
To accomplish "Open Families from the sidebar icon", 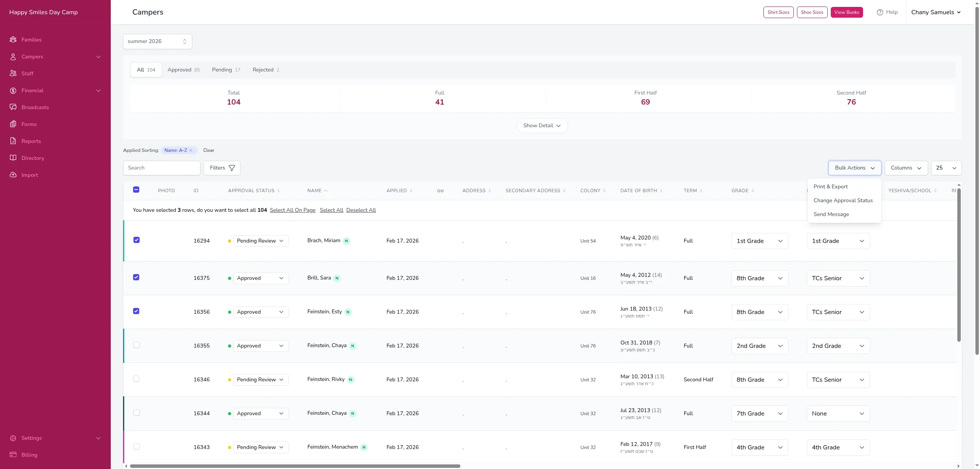I will [13, 40].
